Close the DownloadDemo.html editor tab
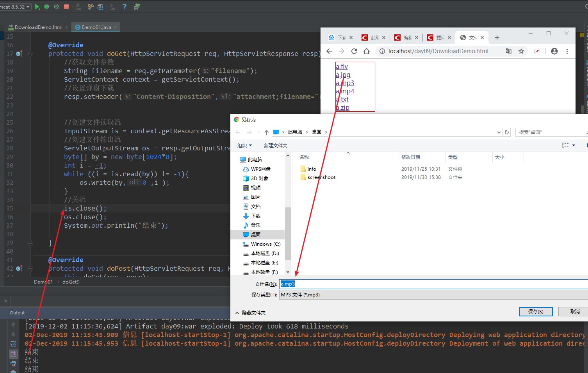Image resolution: width=588 pixels, height=373 pixels. click(x=67, y=27)
